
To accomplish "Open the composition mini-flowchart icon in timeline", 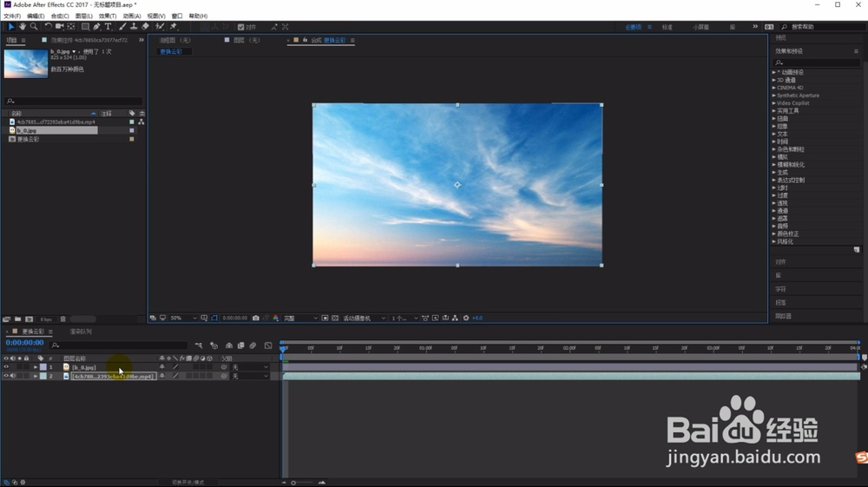I will (199, 346).
